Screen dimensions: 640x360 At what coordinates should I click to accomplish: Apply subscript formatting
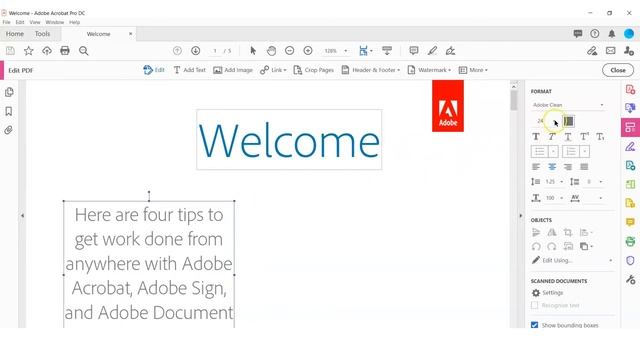coord(600,137)
